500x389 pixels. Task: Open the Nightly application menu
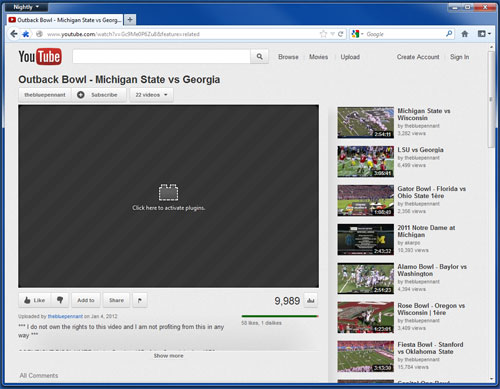pyautogui.click(x=26, y=7)
